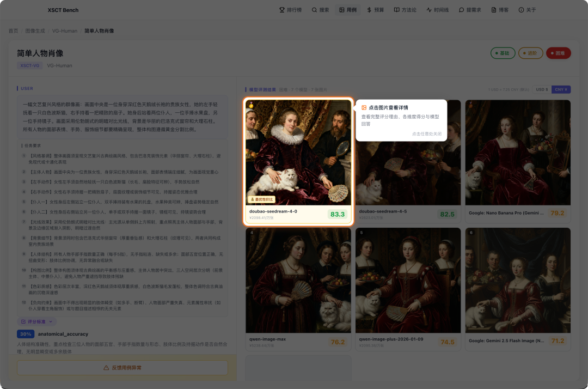Click the VG-Human breadcrumb link
588x389 pixels.
pos(65,31)
